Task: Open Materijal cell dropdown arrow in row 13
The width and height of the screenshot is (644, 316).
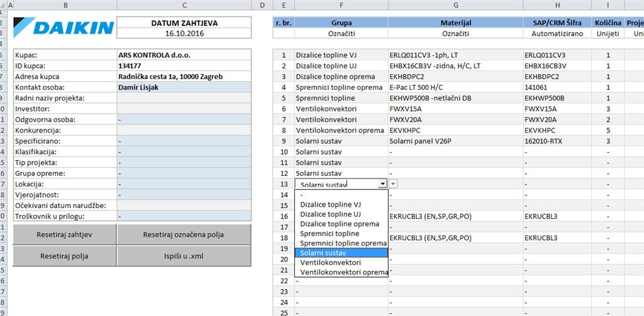Action: (393, 184)
